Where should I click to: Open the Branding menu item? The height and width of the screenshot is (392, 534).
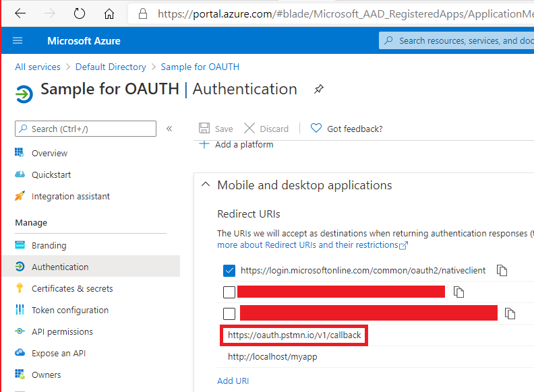coord(49,245)
